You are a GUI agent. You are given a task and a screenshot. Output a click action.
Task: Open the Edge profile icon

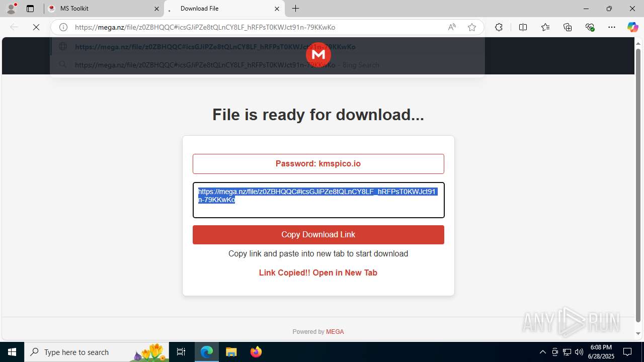[x=11, y=9]
